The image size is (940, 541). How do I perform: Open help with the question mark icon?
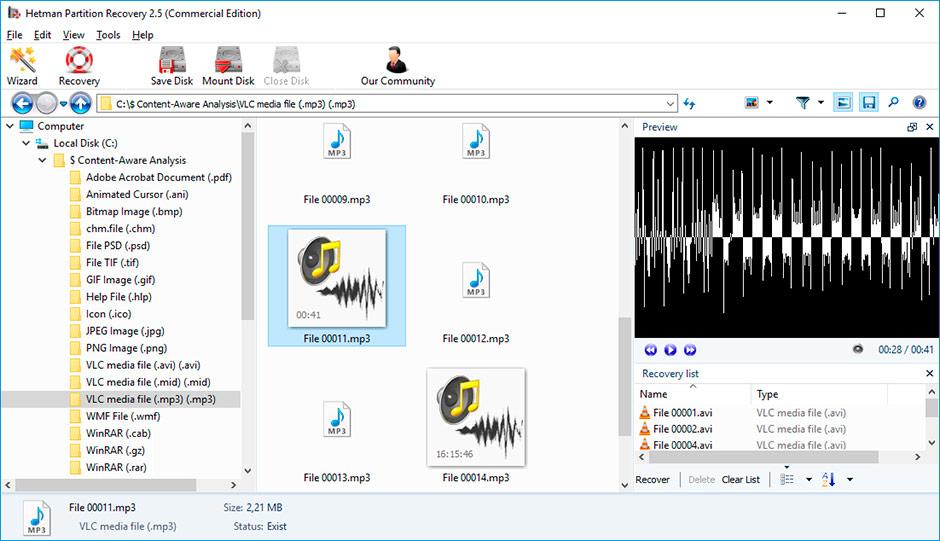919,103
